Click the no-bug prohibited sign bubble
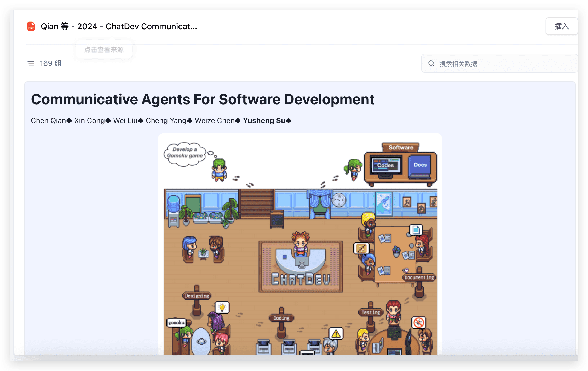Screen dimensions: 588x371 [x=419, y=322]
